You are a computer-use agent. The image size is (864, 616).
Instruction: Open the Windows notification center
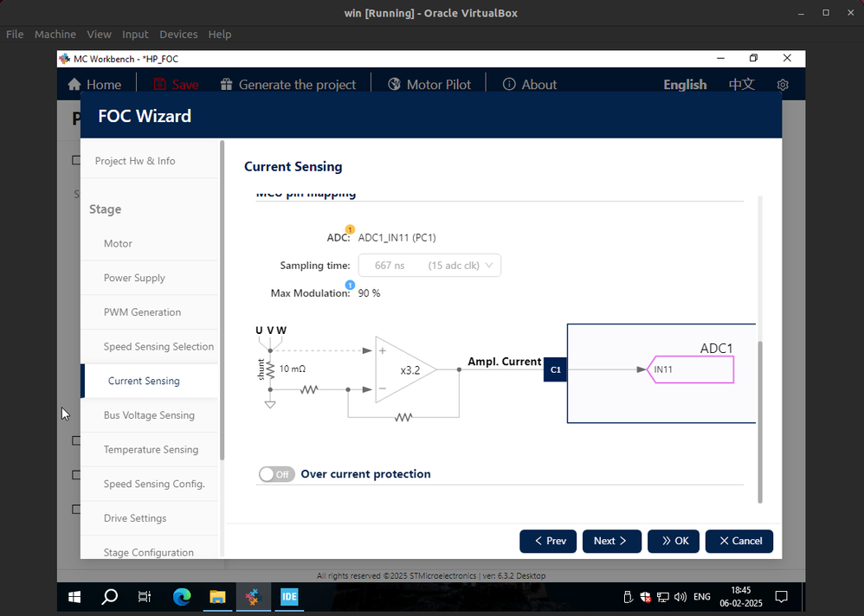point(781,597)
